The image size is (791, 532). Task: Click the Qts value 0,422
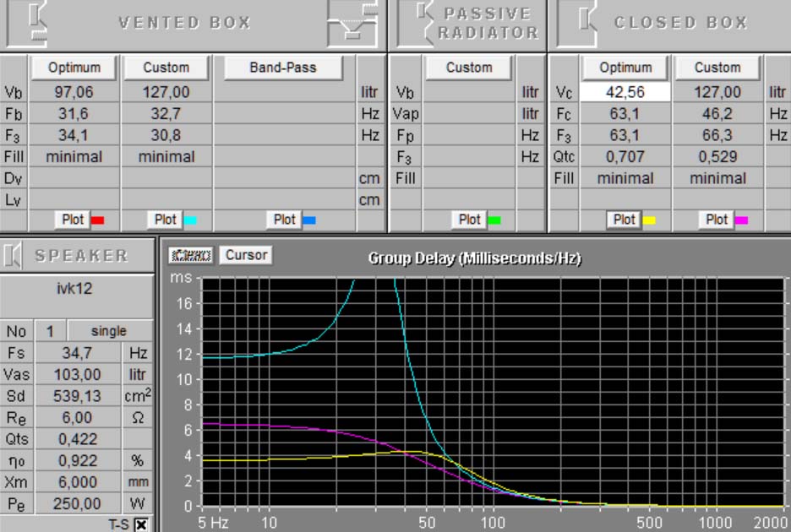point(77,439)
